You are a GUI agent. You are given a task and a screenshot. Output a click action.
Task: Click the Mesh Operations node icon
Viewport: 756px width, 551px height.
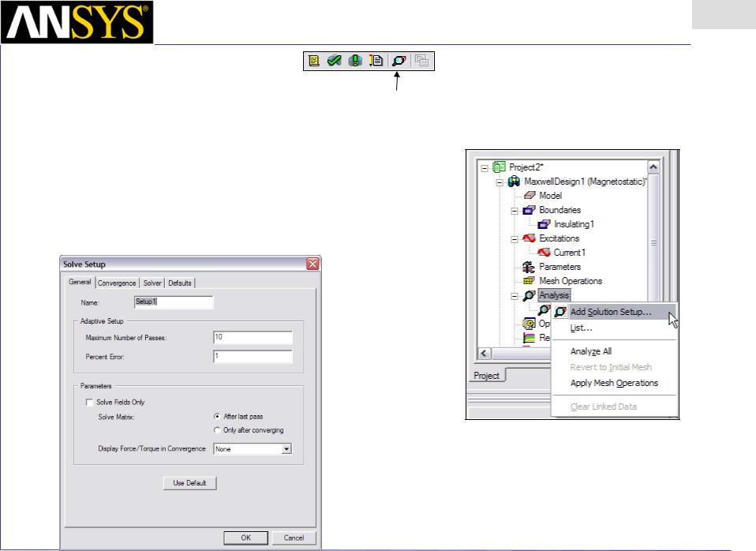click(x=530, y=281)
